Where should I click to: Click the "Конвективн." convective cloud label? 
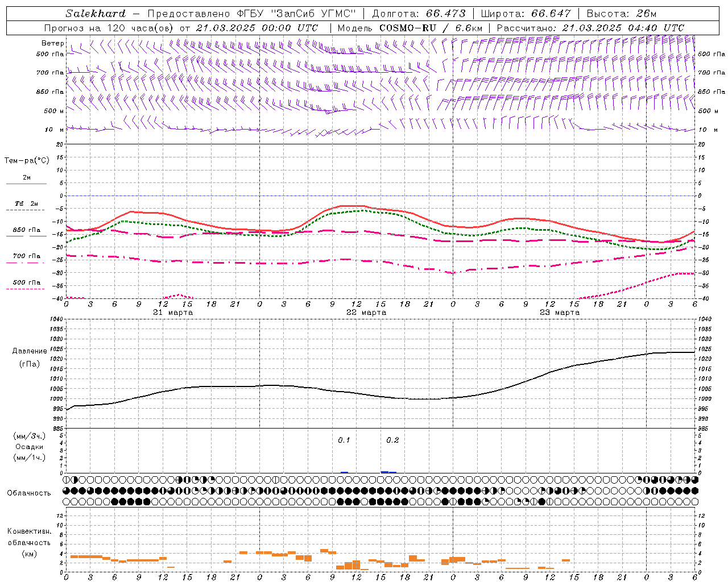(30, 531)
